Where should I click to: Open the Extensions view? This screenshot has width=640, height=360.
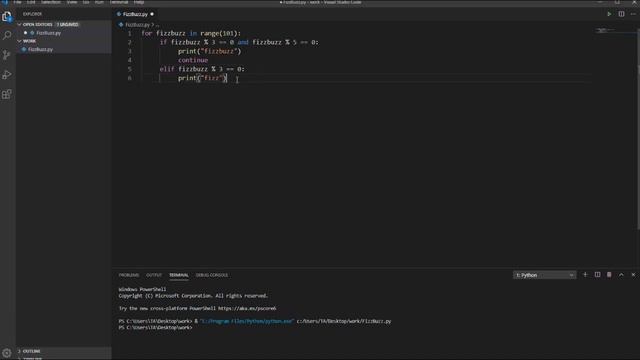[7, 94]
